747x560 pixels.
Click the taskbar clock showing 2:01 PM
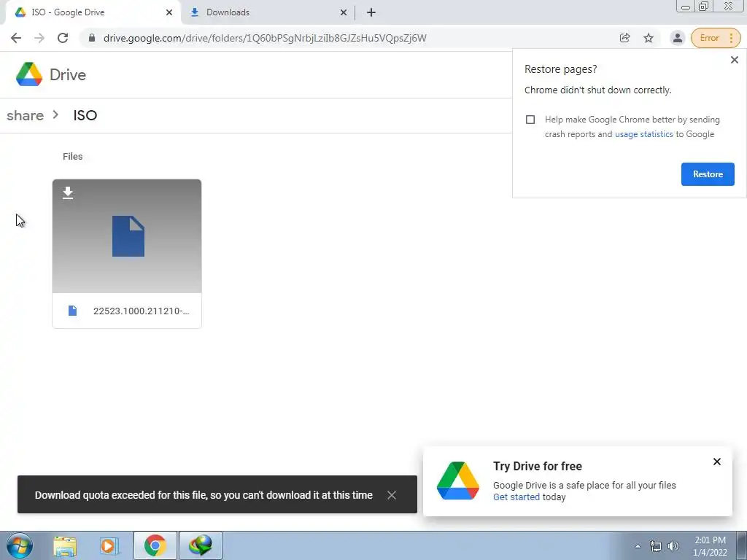point(710,546)
